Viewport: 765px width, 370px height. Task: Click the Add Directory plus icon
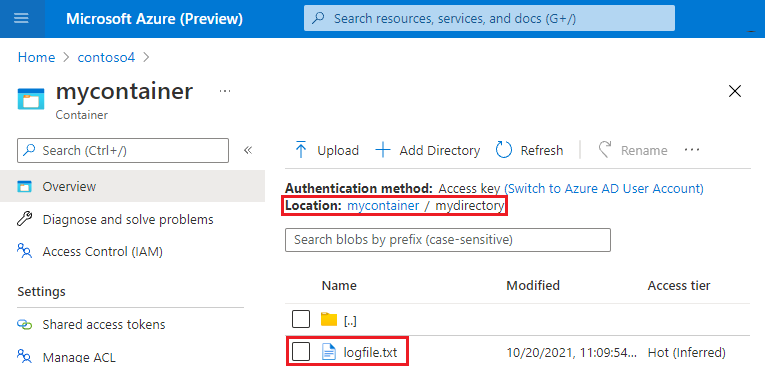point(383,150)
